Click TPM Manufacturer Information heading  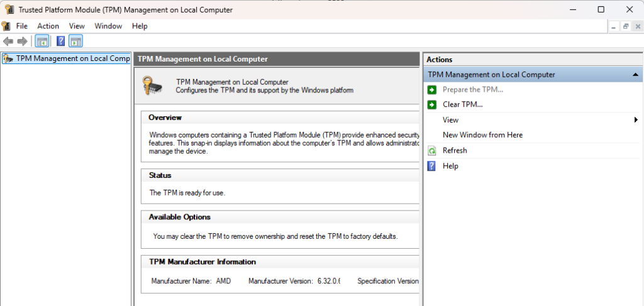coord(203,261)
